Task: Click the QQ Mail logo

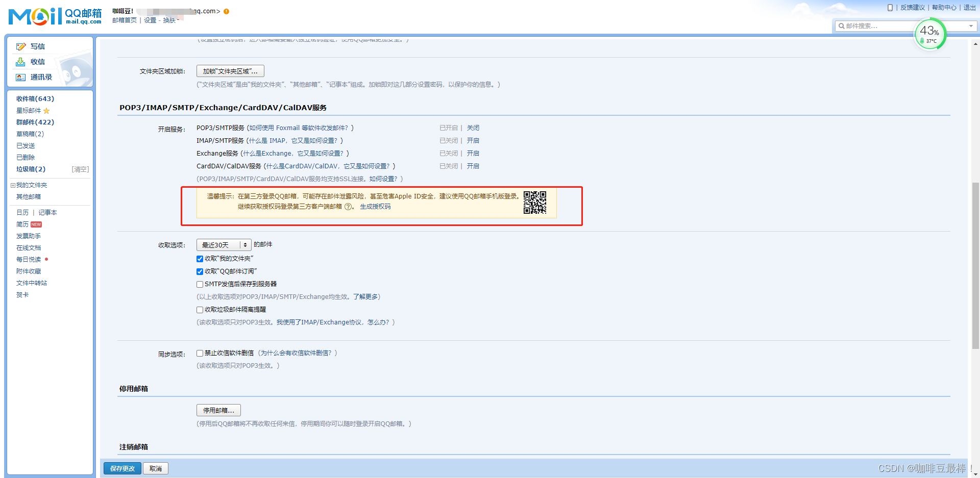Action: (55, 16)
